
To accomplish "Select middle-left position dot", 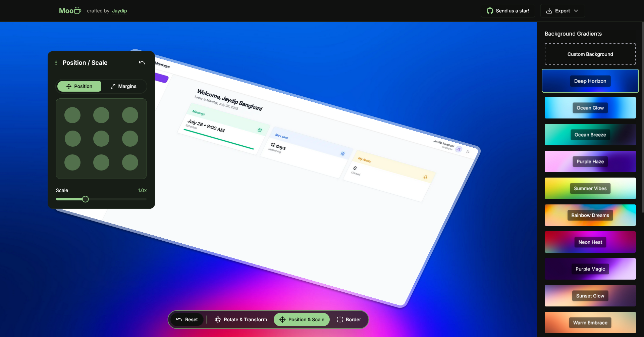I will point(72,139).
